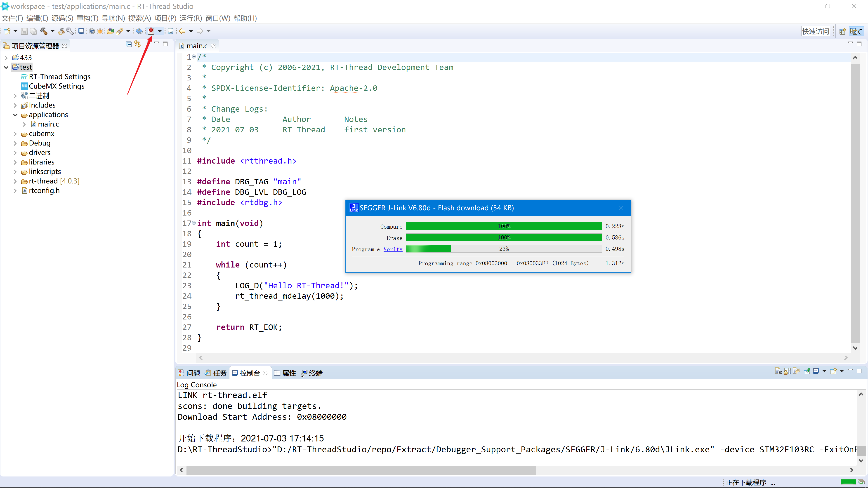Screen dimensions: 868x488
Task: Open dropdown next to build hammer
Action: 52,31
